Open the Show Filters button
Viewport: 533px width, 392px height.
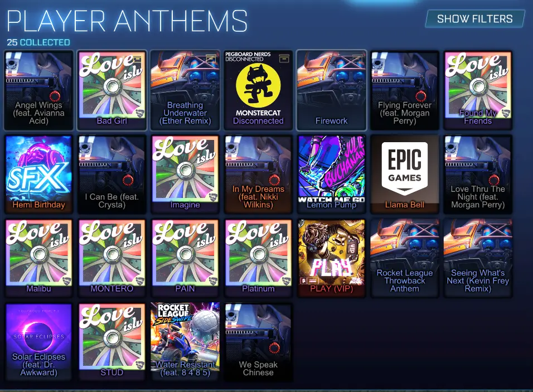coord(475,19)
